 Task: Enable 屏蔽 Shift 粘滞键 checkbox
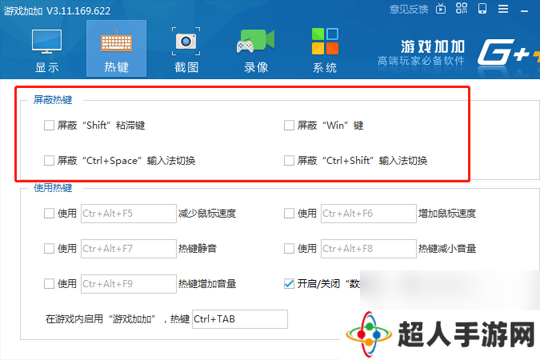coord(49,125)
